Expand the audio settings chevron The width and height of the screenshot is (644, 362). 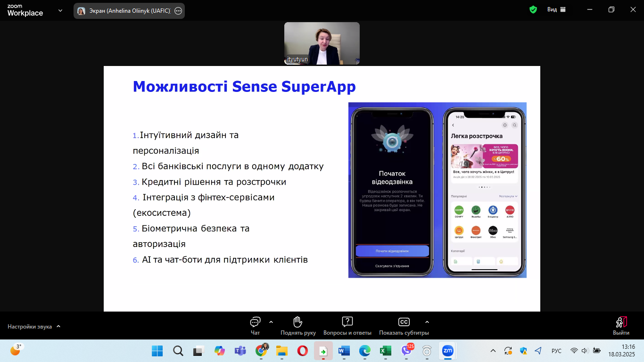pyautogui.click(x=58, y=326)
